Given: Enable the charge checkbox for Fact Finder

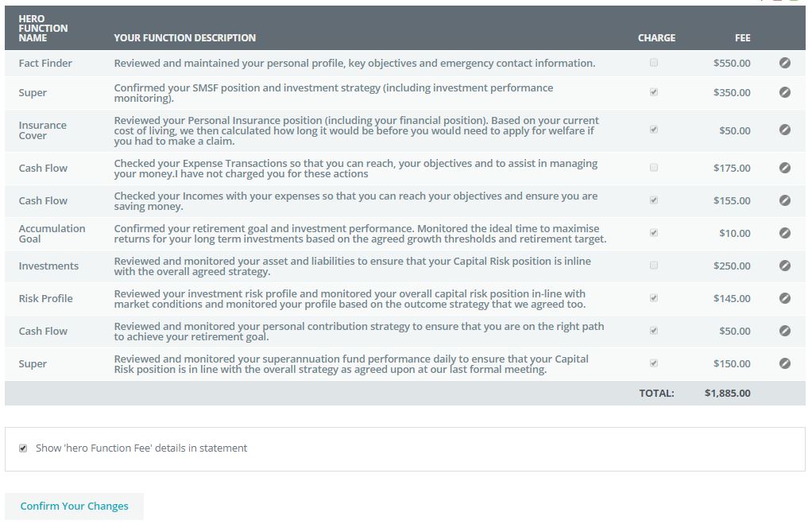Looking at the screenshot, I should coord(654,63).
